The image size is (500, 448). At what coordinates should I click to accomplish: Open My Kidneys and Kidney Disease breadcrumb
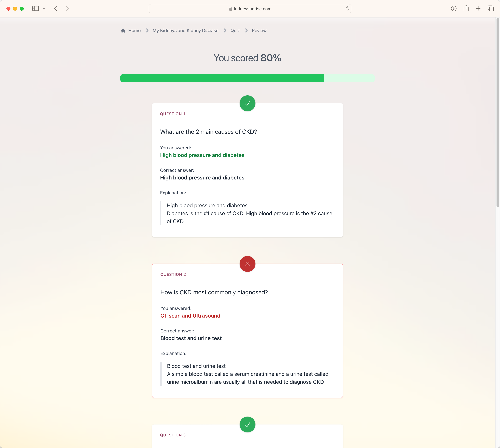pos(185,30)
